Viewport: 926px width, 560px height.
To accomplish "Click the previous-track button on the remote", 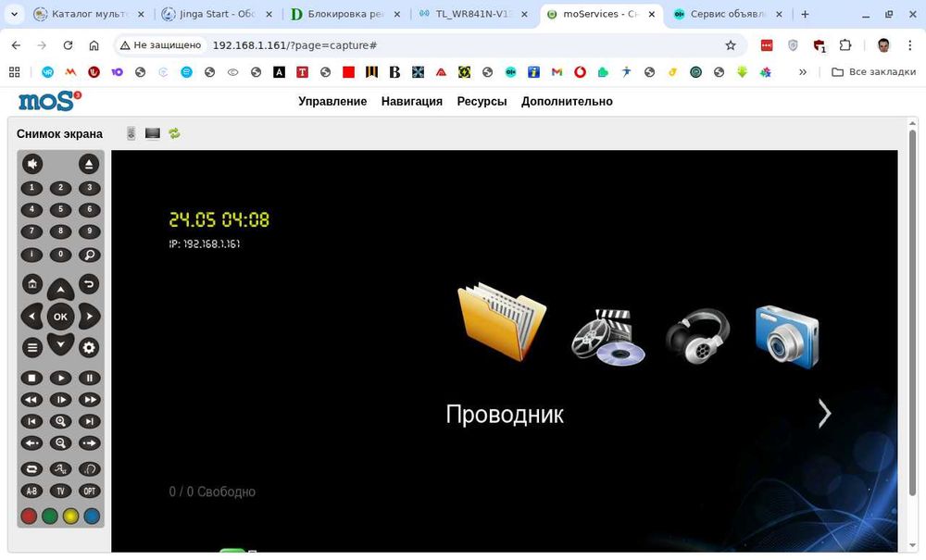I will click(x=31, y=421).
